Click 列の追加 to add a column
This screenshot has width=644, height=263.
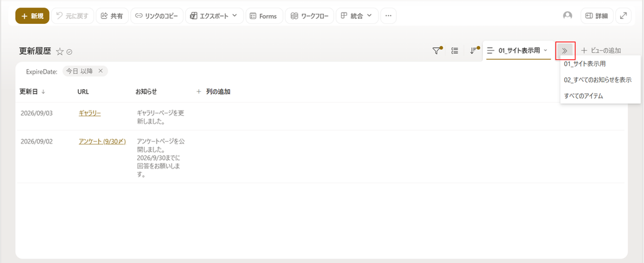pos(213,92)
